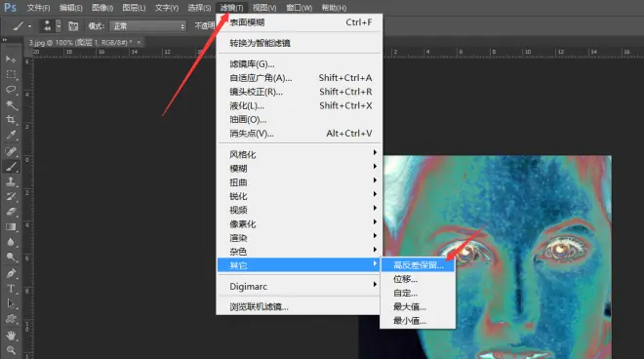
Task: Choose 消失点(V)... filter
Action: click(300, 134)
